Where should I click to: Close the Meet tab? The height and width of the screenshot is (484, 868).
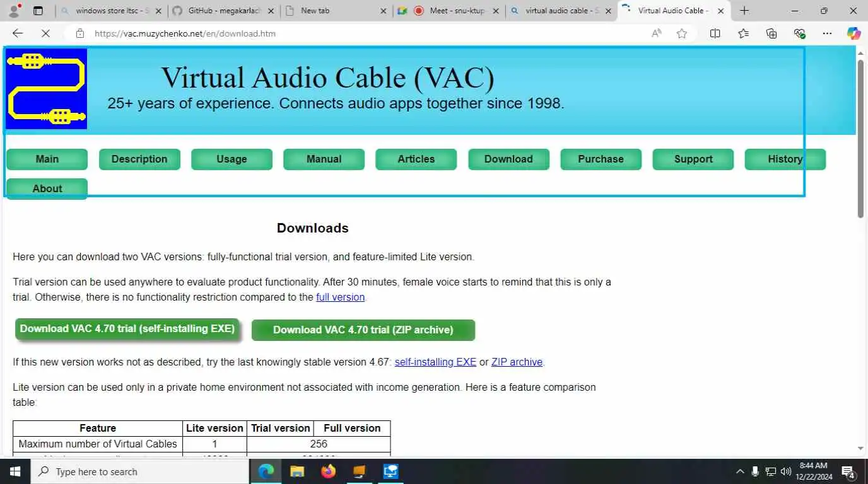coord(496,11)
